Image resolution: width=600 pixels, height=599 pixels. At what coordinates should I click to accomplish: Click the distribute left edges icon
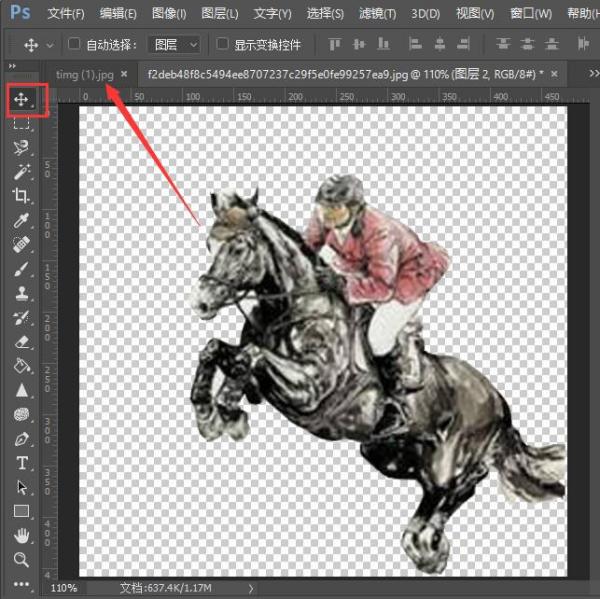click(x=583, y=44)
